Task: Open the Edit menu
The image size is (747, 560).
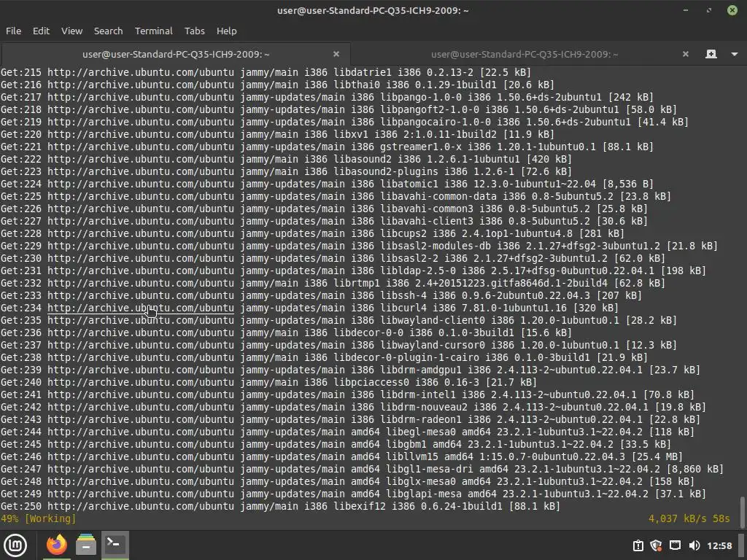Action: click(41, 31)
